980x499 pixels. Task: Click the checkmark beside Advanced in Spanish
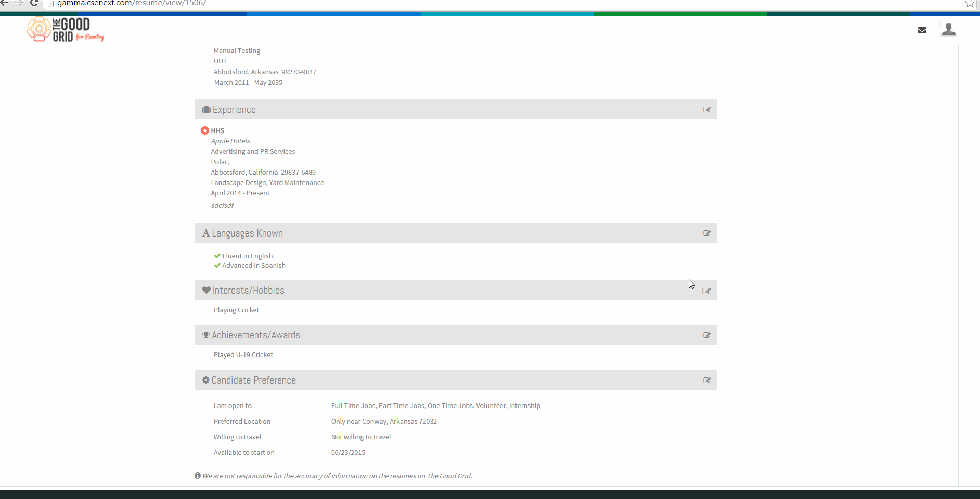click(217, 265)
